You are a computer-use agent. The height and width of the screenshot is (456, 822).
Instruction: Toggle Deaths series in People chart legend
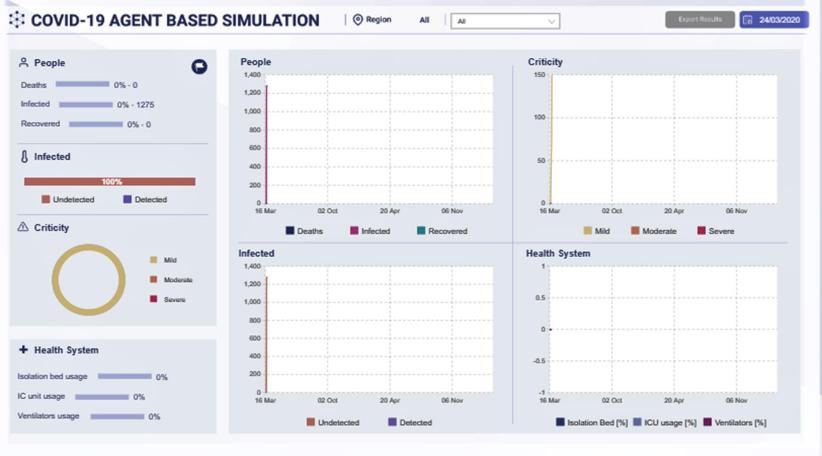tap(305, 231)
